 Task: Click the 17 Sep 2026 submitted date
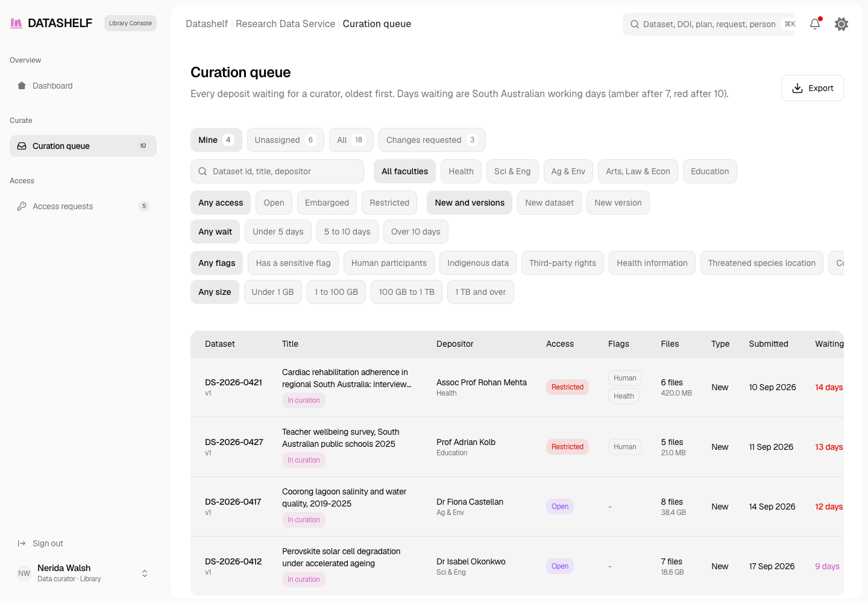pyautogui.click(x=772, y=566)
